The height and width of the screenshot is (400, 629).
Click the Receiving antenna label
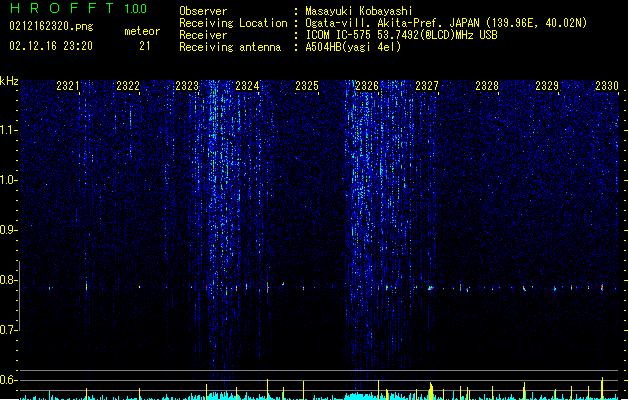click(230, 47)
